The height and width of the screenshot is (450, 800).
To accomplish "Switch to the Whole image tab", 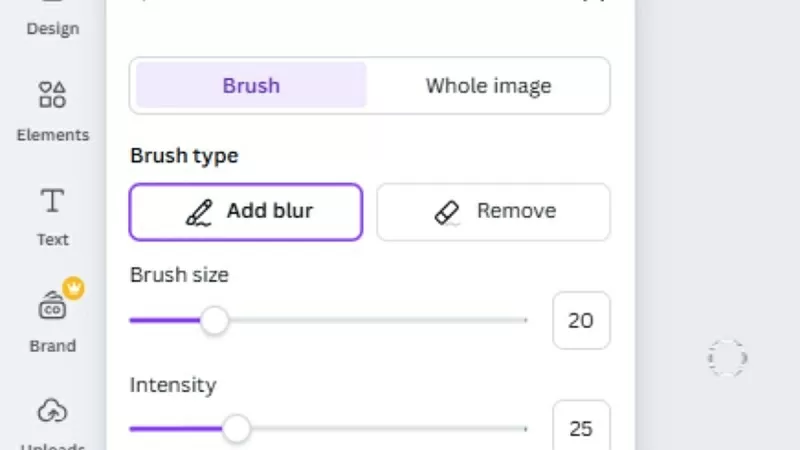I will click(488, 85).
